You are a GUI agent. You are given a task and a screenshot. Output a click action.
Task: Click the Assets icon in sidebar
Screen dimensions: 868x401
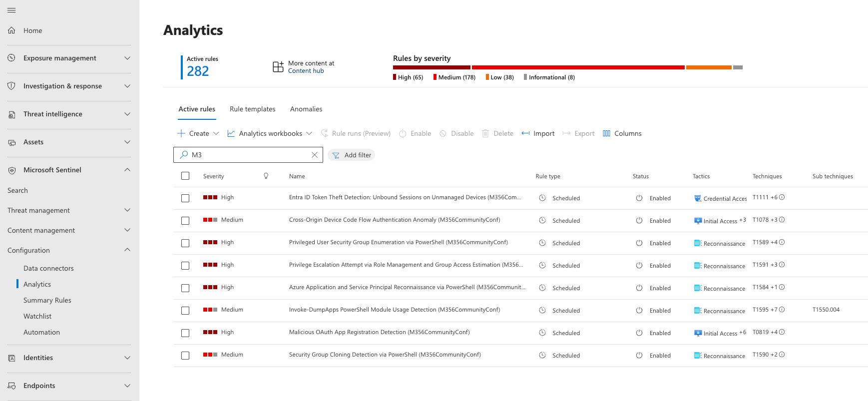[11, 142]
